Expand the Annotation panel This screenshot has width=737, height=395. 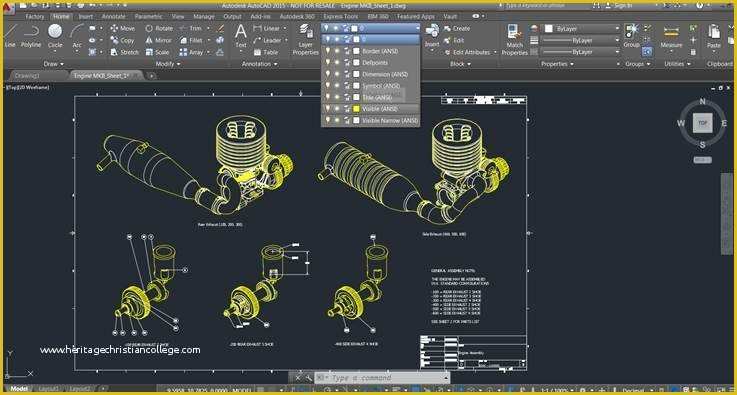pyautogui.click(x=259, y=63)
